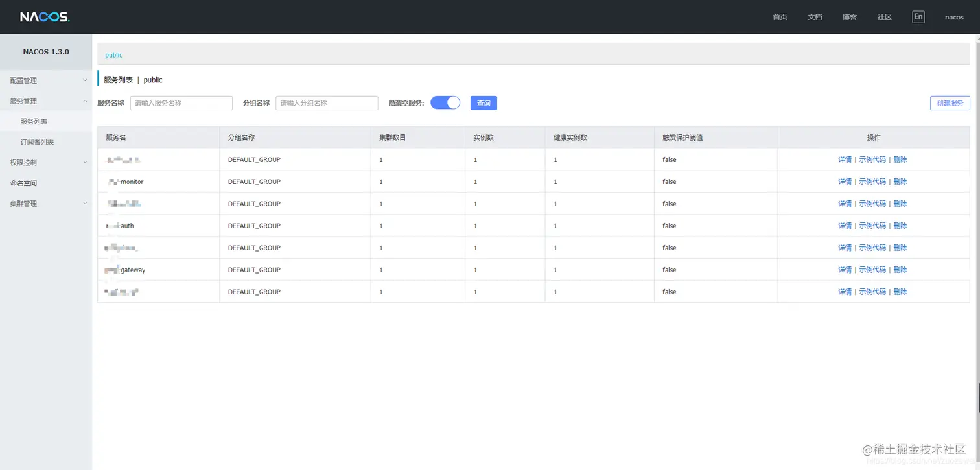Click the -monitor service name
Image resolution: width=980 pixels, height=470 pixels.
coord(125,182)
